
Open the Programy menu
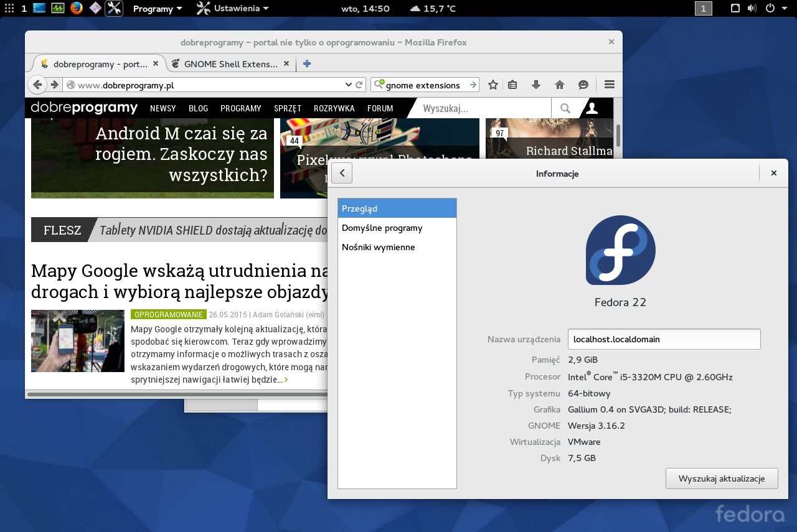coord(158,9)
